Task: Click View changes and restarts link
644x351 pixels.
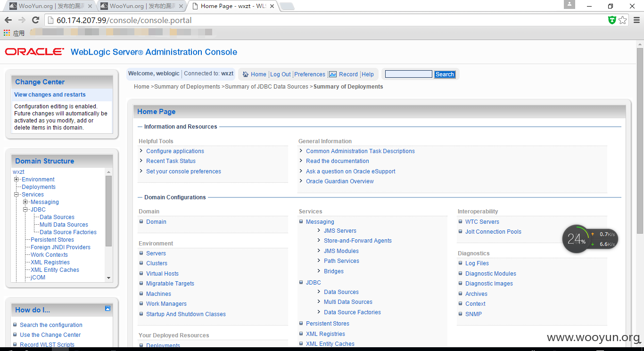Action: pyautogui.click(x=50, y=95)
